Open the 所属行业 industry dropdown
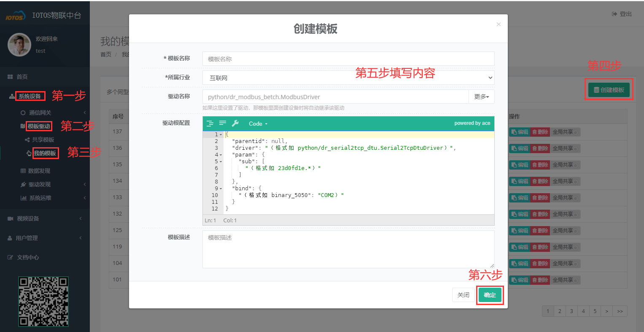The width and height of the screenshot is (644, 332). click(489, 77)
